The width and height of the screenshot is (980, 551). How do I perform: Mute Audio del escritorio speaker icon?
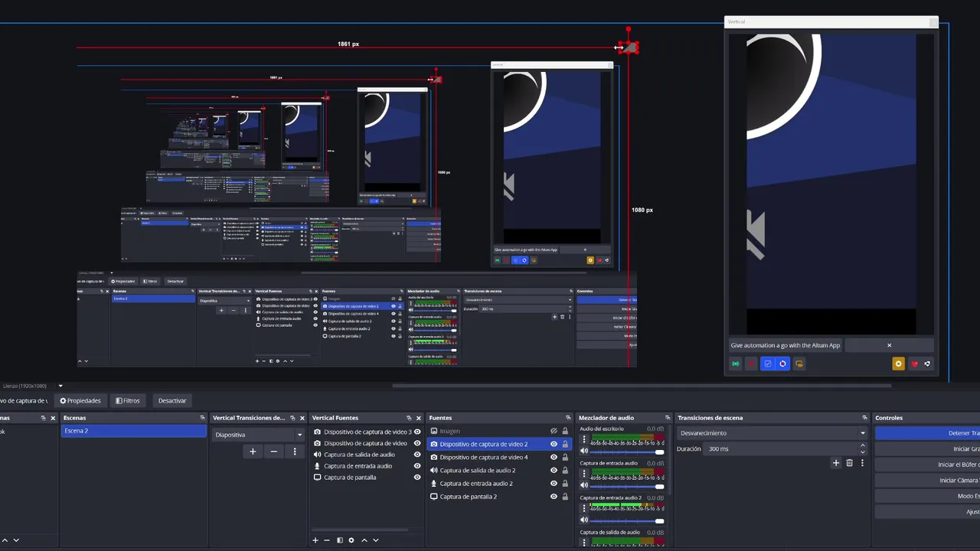pyautogui.click(x=584, y=451)
